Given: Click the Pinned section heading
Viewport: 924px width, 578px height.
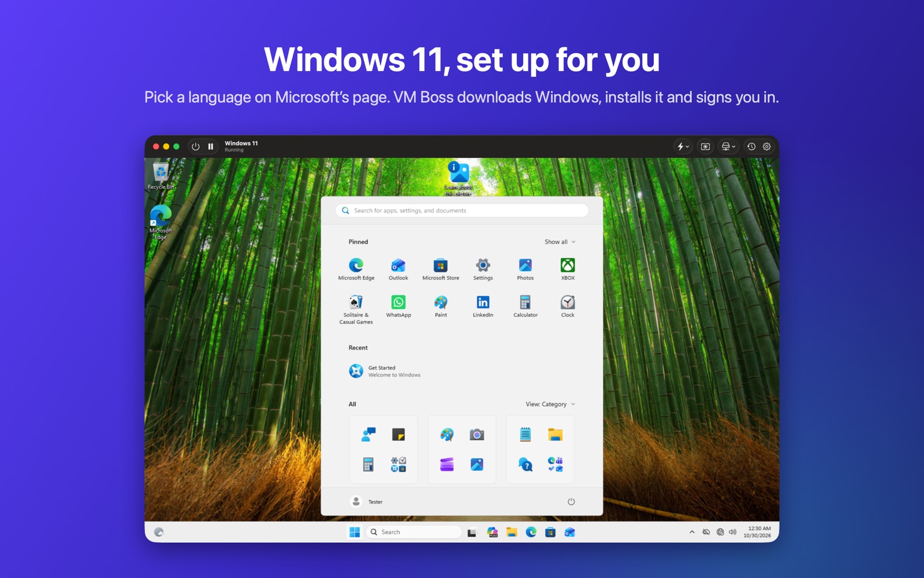Looking at the screenshot, I should pyautogui.click(x=358, y=242).
